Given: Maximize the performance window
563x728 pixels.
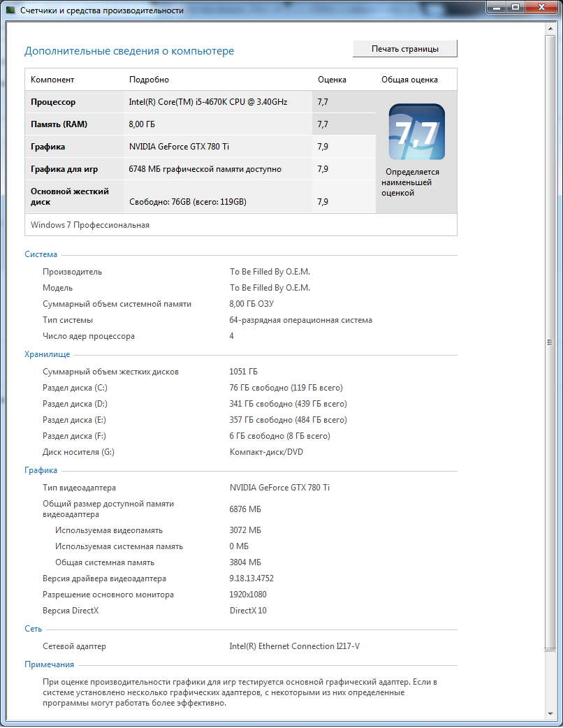Looking at the screenshot, I should pos(516,7).
